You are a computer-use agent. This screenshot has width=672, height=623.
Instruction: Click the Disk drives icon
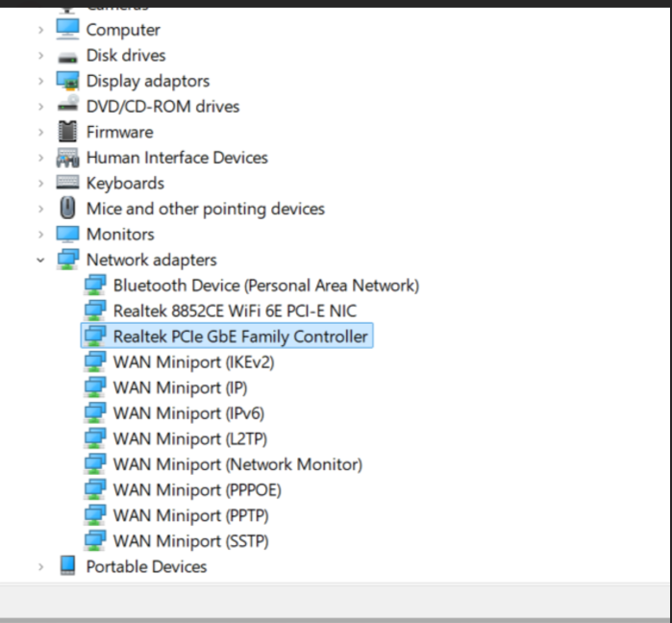point(67,56)
